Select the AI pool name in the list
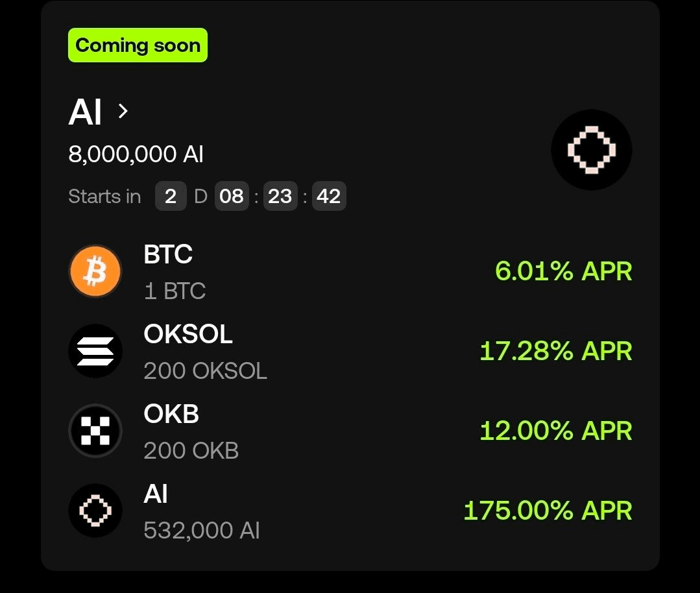 tap(155, 494)
